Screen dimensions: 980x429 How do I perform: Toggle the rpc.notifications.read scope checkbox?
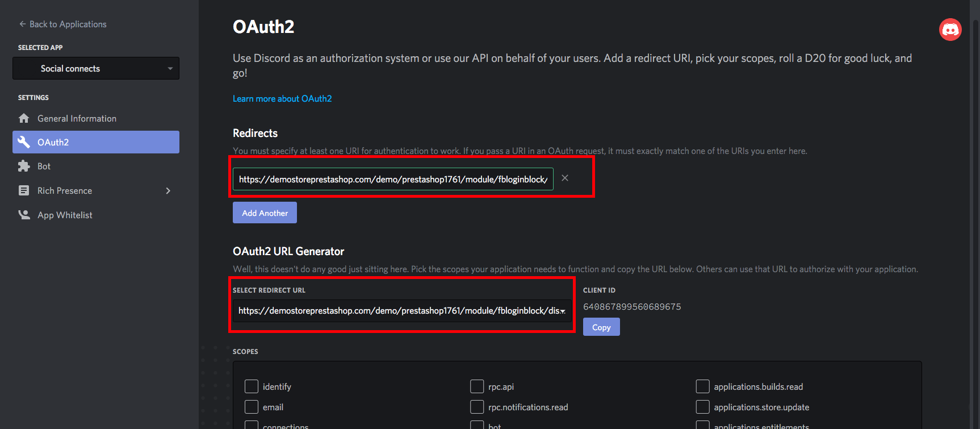tap(477, 407)
